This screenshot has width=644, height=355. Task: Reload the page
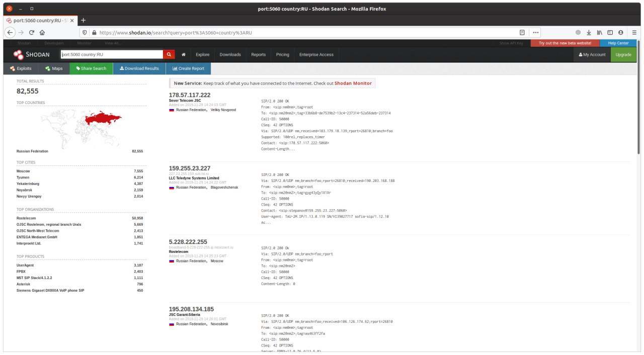32,32
